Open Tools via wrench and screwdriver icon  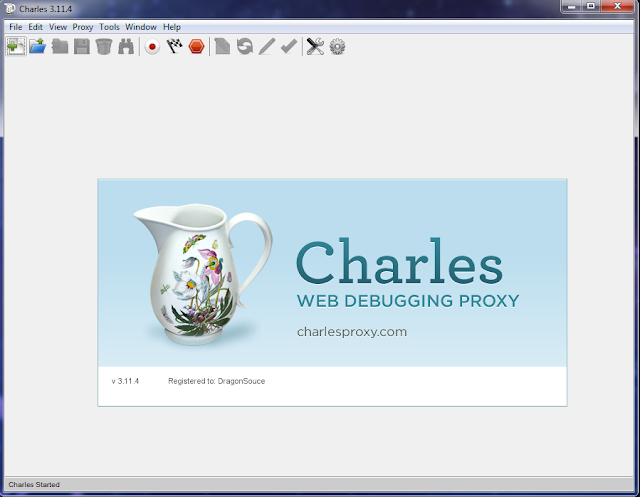(315, 46)
